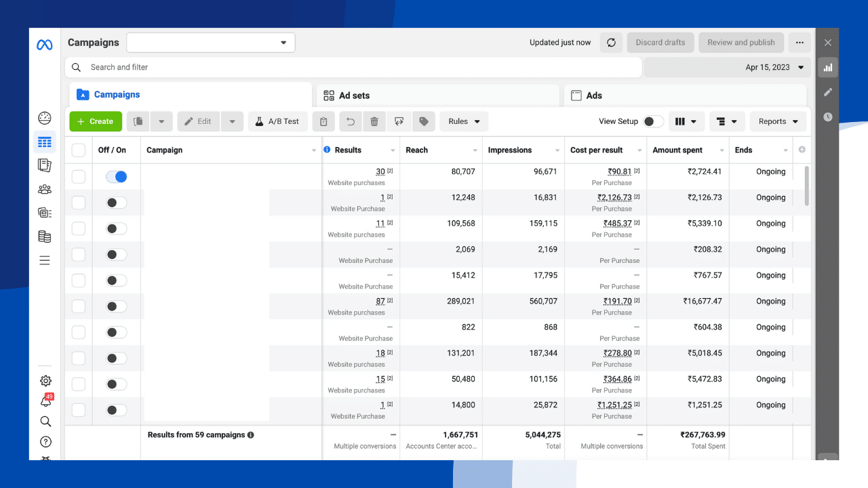Screen dimensions: 868x488
Task: Click the undo arrow icon
Action: pyautogui.click(x=351, y=121)
